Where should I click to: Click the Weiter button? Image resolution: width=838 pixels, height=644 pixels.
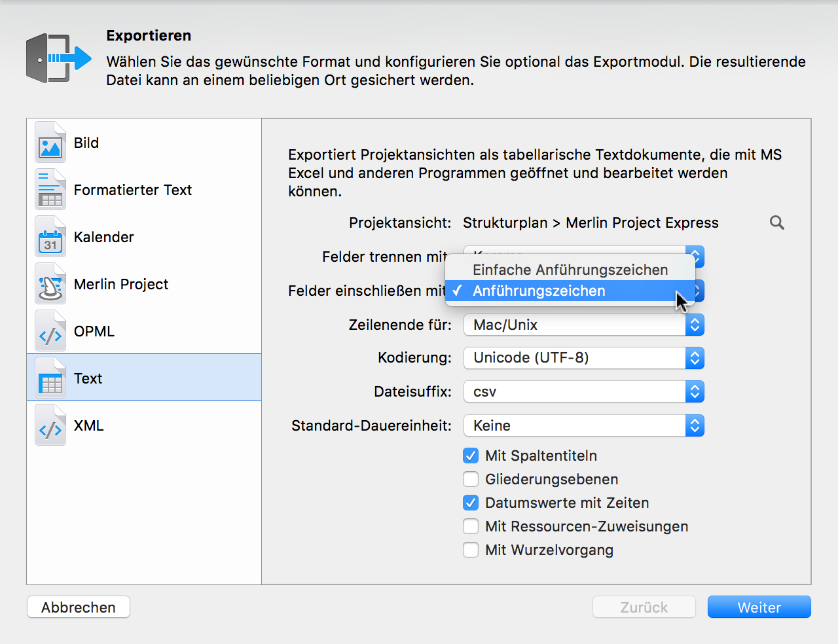759,607
